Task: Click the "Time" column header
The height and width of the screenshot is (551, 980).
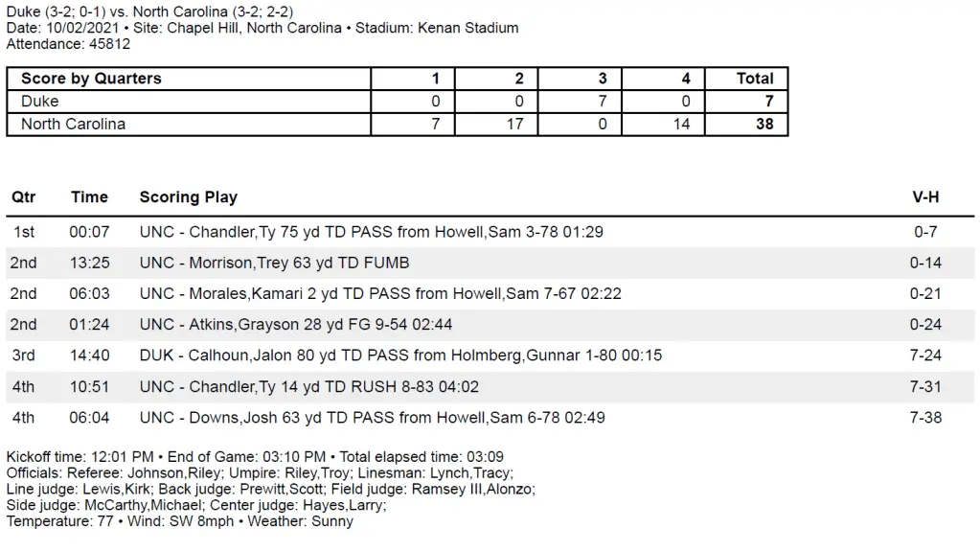Action: pyautogui.click(x=89, y=197)
